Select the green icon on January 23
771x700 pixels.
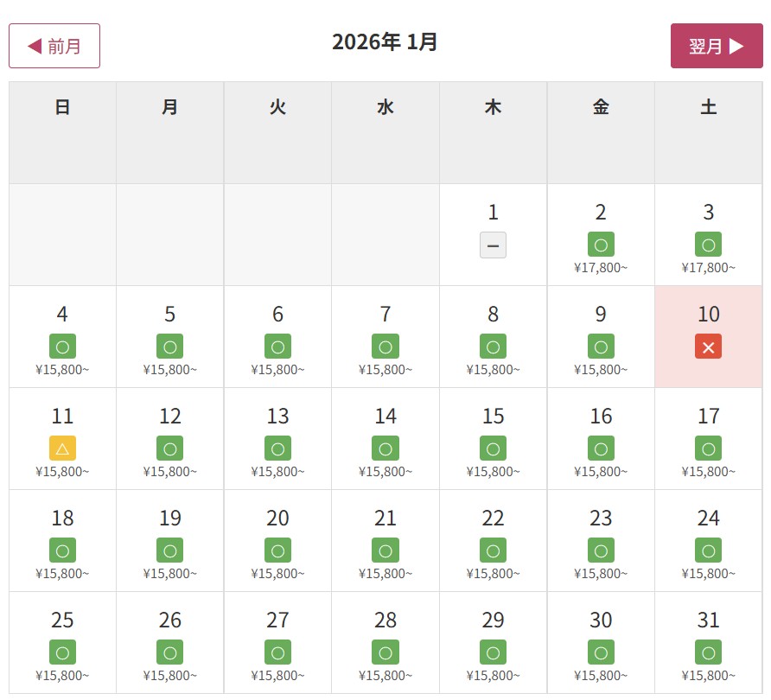tap(601, 550)
